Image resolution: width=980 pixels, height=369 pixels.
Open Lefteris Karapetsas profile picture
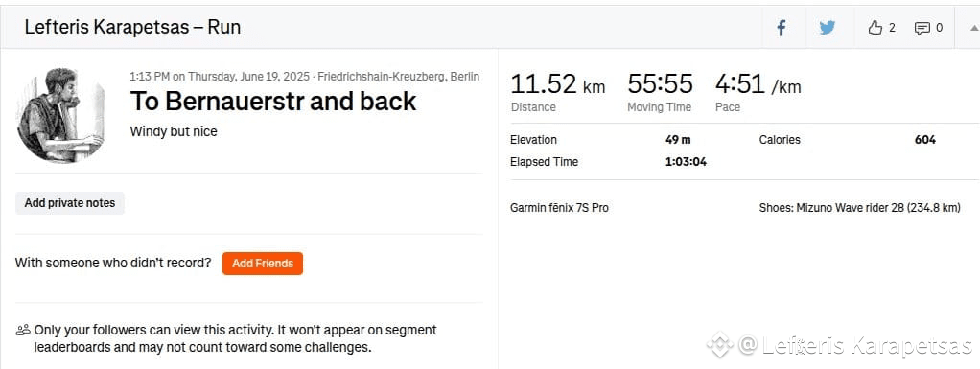tap(60, 115)
